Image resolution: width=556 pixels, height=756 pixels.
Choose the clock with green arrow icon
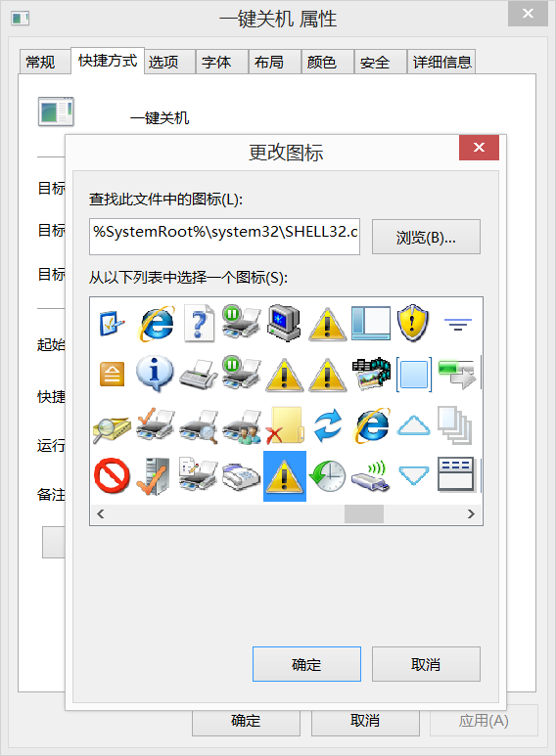click(327, 476)
